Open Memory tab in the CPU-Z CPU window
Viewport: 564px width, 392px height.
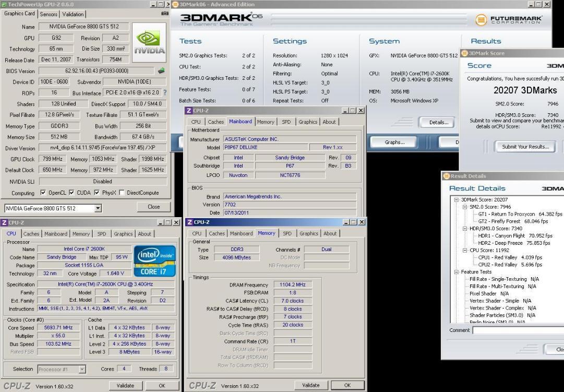point(81,234)
